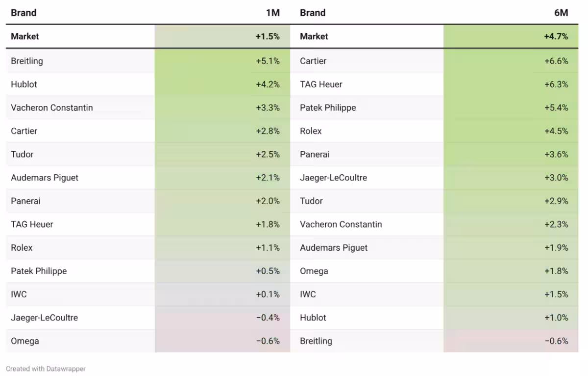Open the Created with Datawrapper link

46,369
